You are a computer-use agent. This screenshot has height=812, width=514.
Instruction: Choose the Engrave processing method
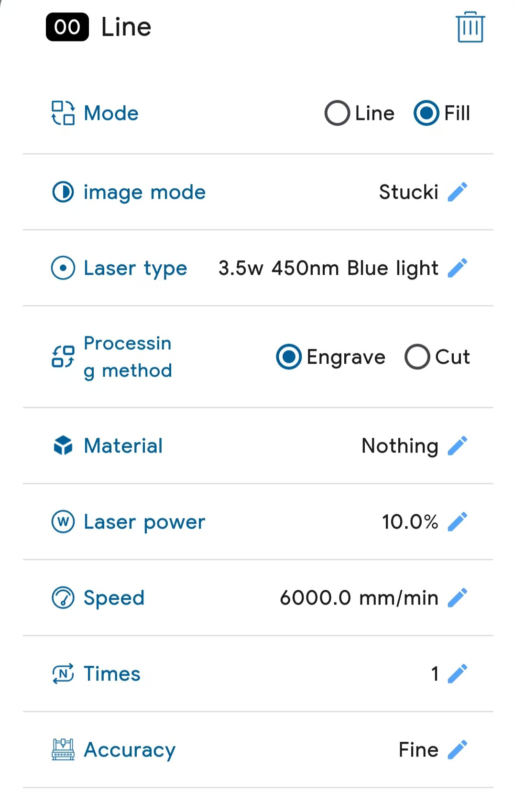289,357
